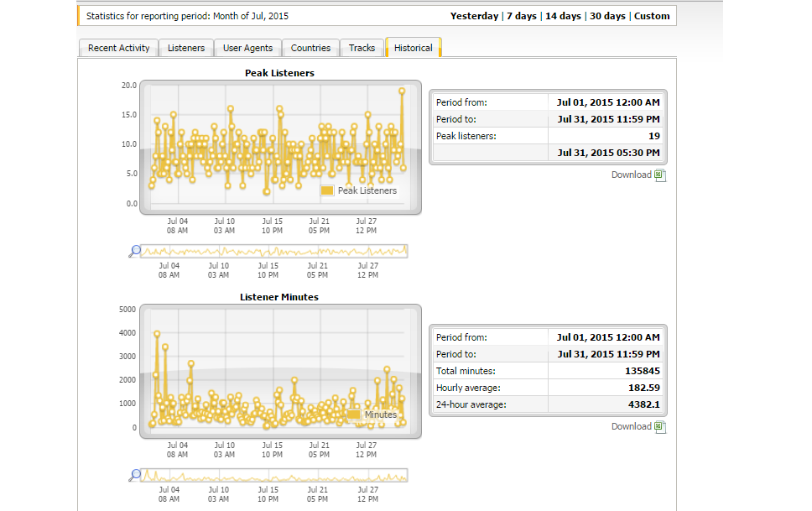Click magnifier icon under Listener Minutes chart

coord(135,475)
